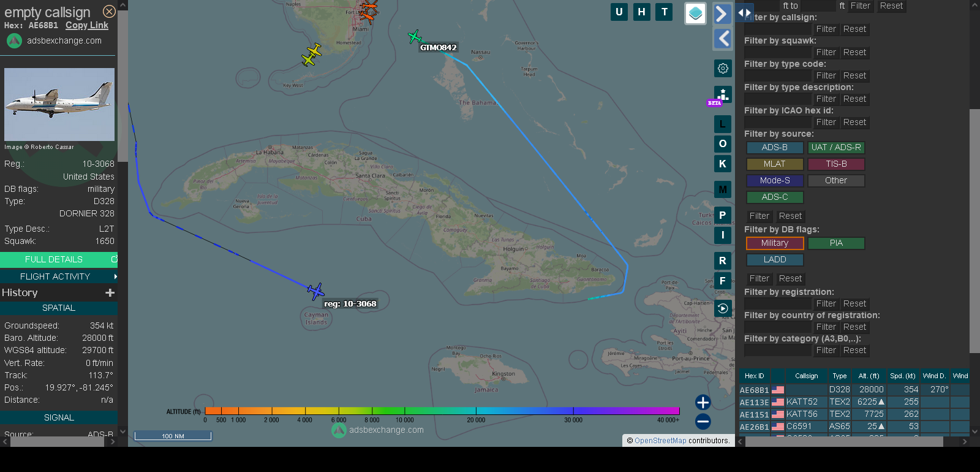Toggle the T map button

coord(664,12)
